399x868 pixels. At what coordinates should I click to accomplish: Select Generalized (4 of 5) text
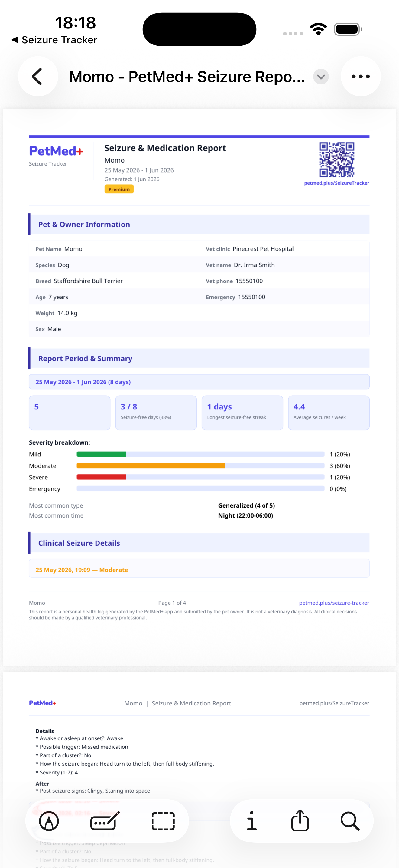pyautogui.click(x=246, y=505)
